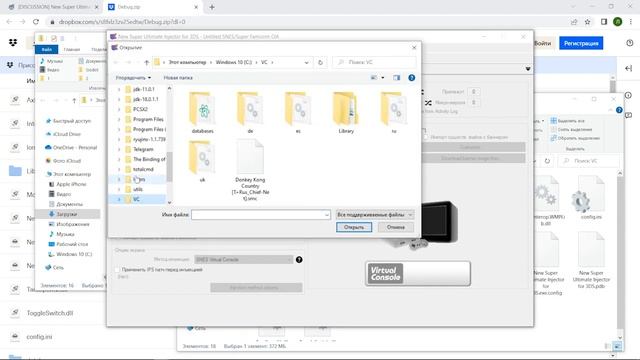Click the browser address bar
The height and width of the screenshot is (360, 640).
306,22
